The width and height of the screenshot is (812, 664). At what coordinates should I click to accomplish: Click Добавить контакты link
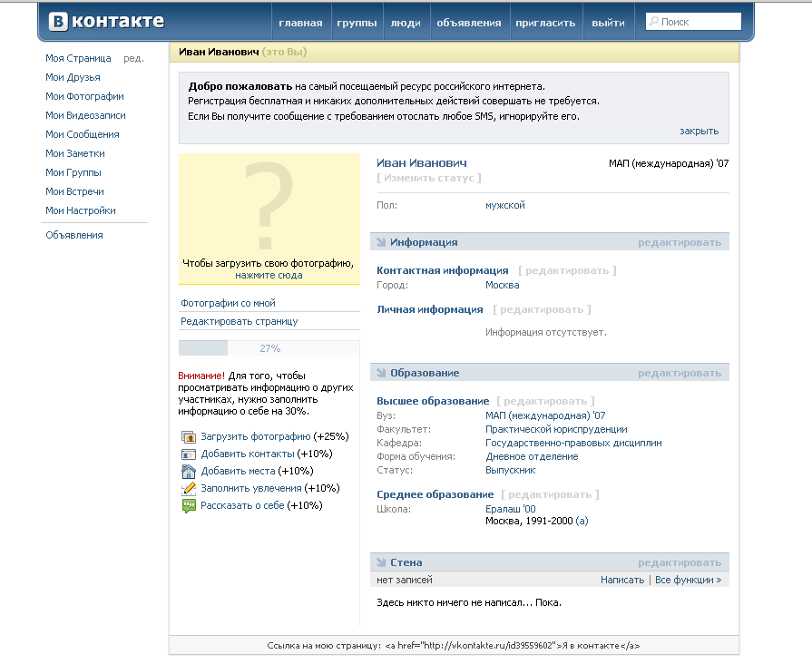pyautogui.click(x=248, y=454)
